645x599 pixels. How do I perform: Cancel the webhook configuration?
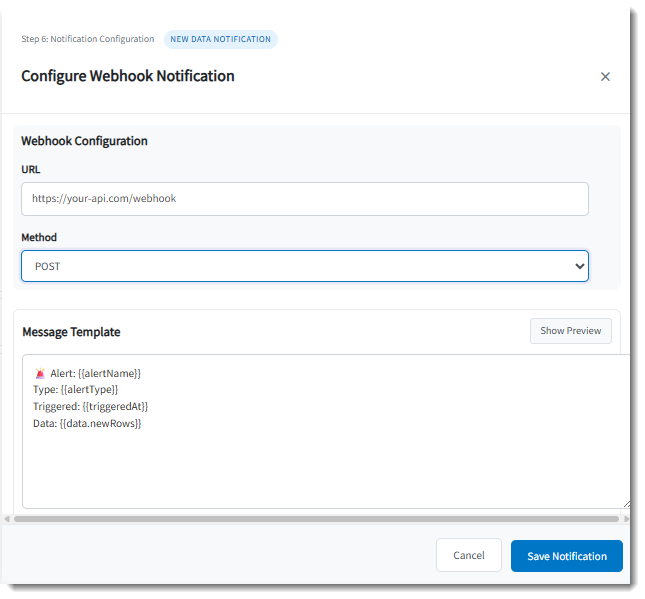[x=469, y=555]
